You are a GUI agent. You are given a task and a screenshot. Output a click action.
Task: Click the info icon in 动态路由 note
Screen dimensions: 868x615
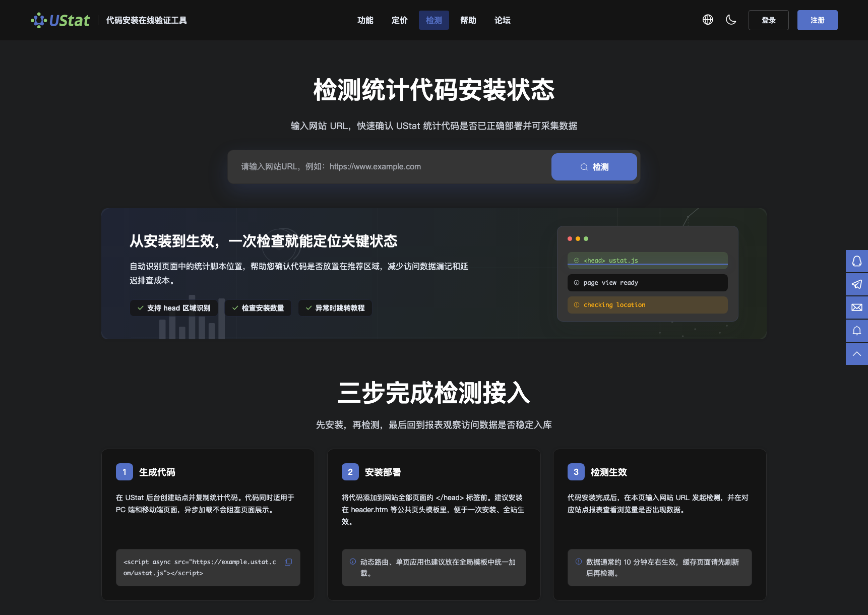353,562
